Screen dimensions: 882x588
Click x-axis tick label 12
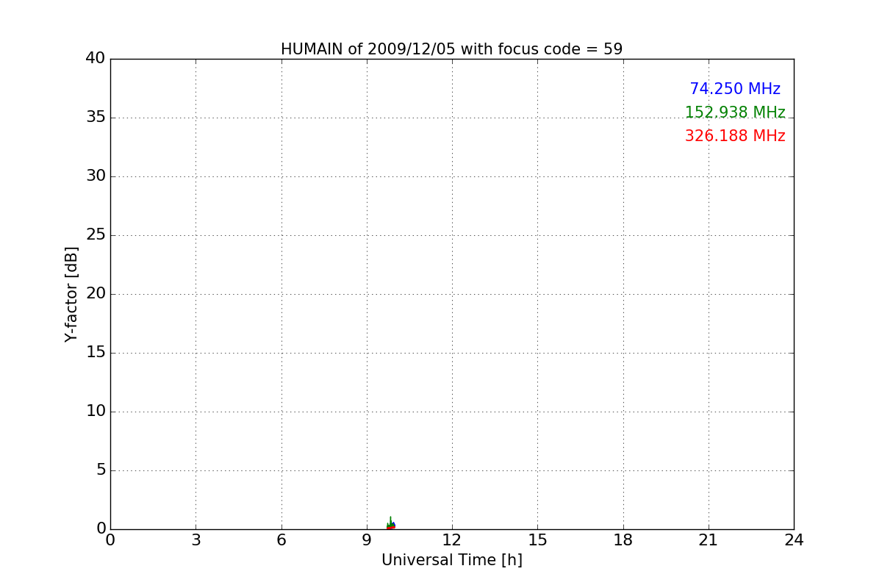[452, 540]
